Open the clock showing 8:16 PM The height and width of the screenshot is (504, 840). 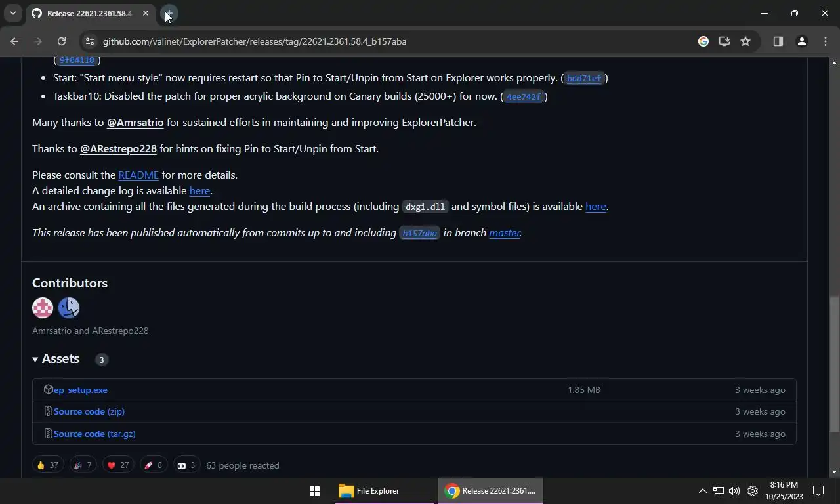pos(784,491)
